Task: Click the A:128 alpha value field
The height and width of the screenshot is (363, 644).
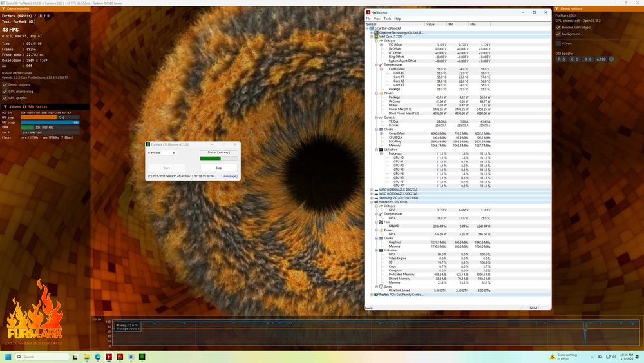Action: pyautogui.click(x=601, y=59)
